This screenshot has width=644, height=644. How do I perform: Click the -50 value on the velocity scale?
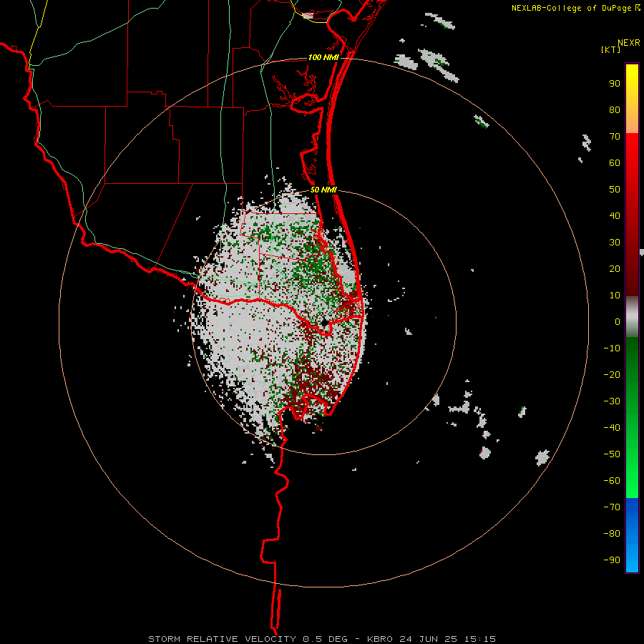pyautogui.click(x=612, y=454)
